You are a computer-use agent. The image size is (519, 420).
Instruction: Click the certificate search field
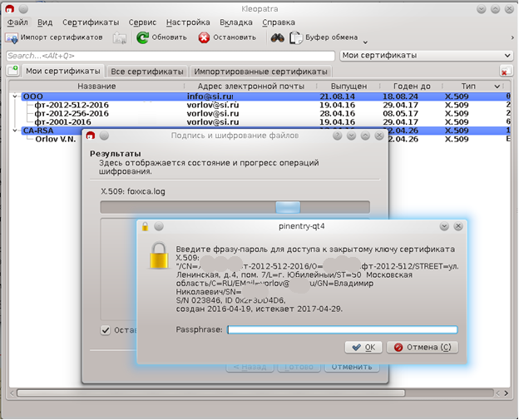(x=171, y=56)
